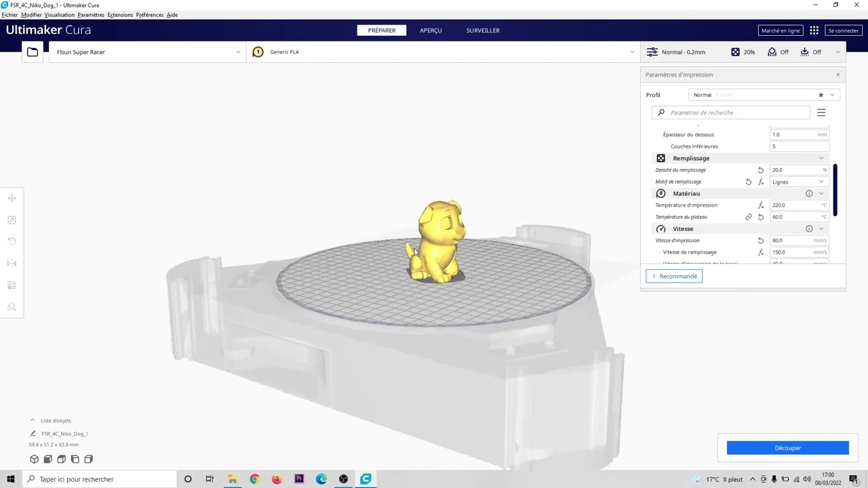The width and height of the screenshot is (868, 488).
Task: Close the Paramètres d'impression panel
Action: 838,75
